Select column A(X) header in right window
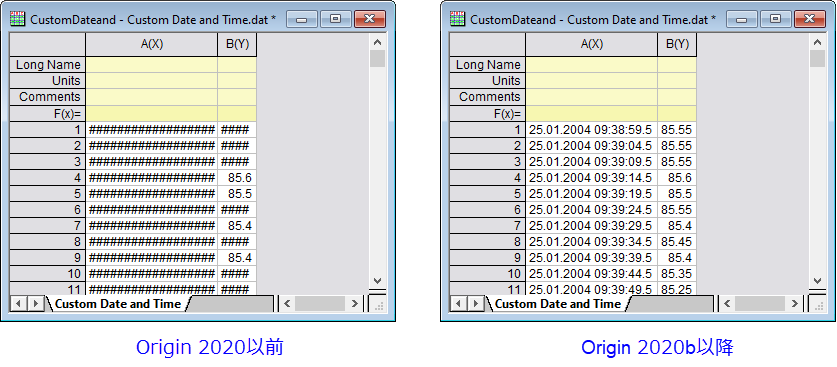 [x=591, y=45]
